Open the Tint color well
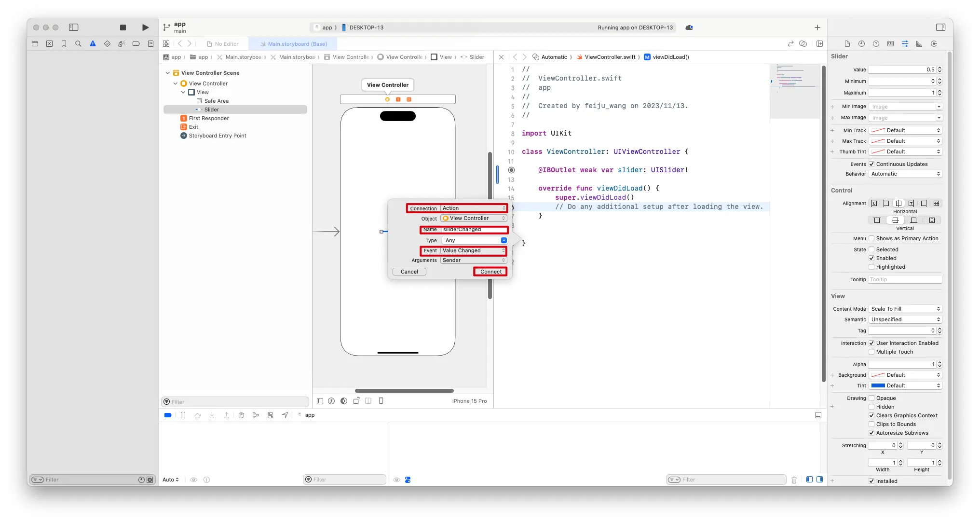 pyautogui.click(x=878, y=385)
